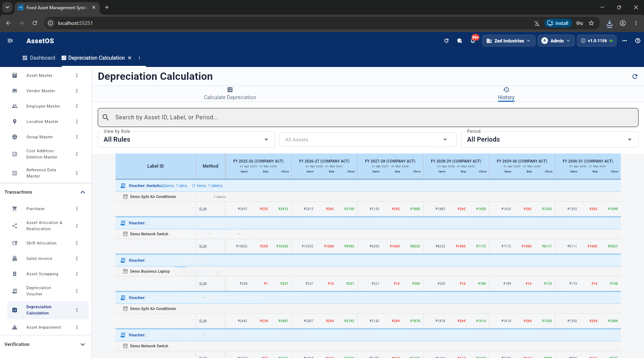644x358 pixels.
Task: Switch to the Dashboard tab
Action: 39,58
